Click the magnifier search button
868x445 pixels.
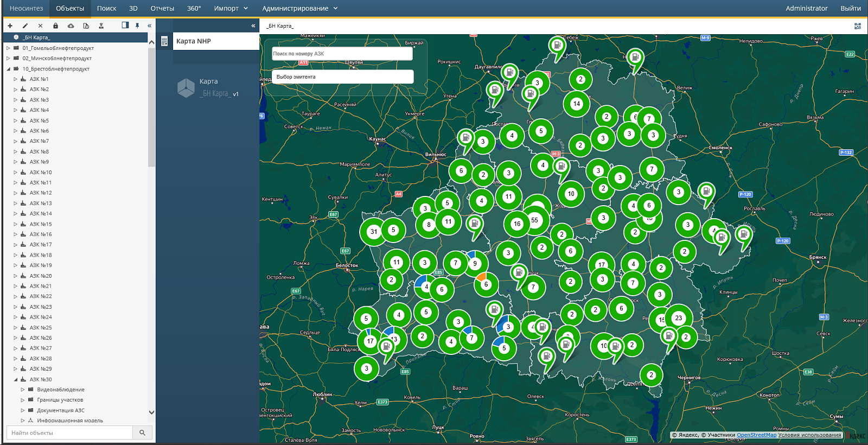pos(142,433)
